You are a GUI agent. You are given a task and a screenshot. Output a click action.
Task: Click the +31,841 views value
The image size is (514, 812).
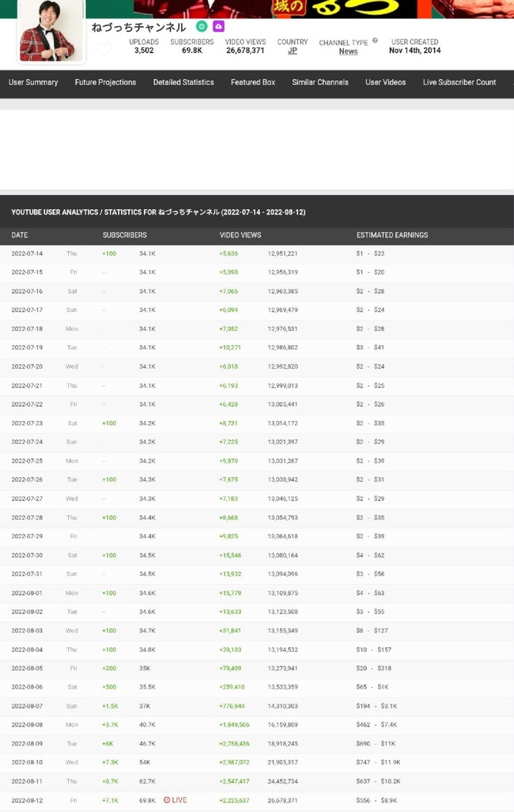230,631
